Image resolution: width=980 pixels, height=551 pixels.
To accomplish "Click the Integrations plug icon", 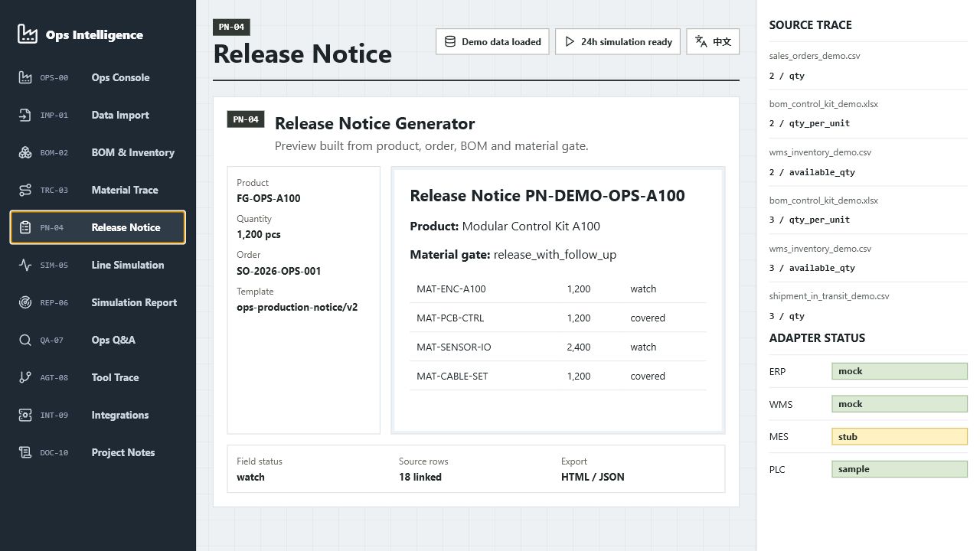I will click(25, 415).
